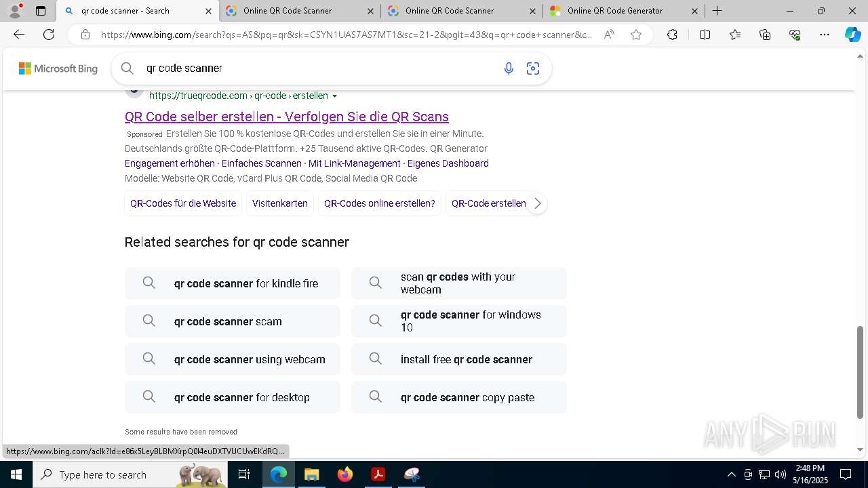Open the browser profile icon
The width and height of the screenshot is (868, 488).
[15, 10]
